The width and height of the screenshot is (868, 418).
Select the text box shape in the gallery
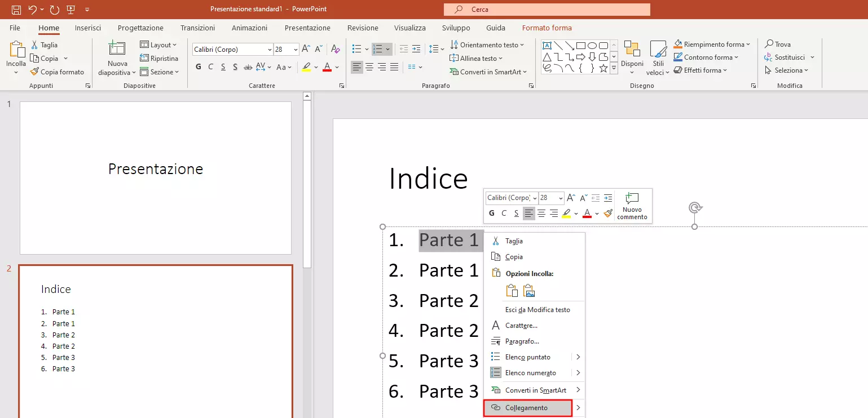547,46
